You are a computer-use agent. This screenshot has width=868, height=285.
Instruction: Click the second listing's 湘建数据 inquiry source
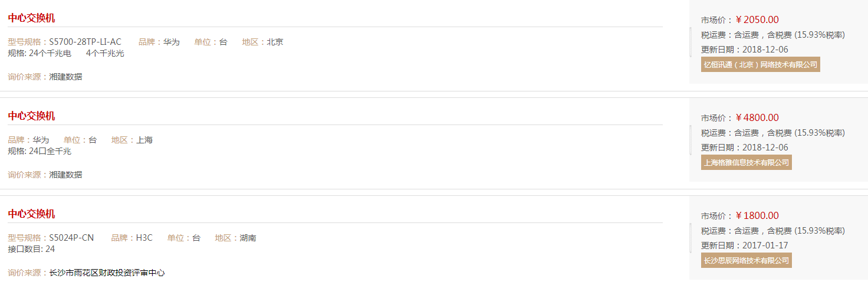tap(65, 175)
